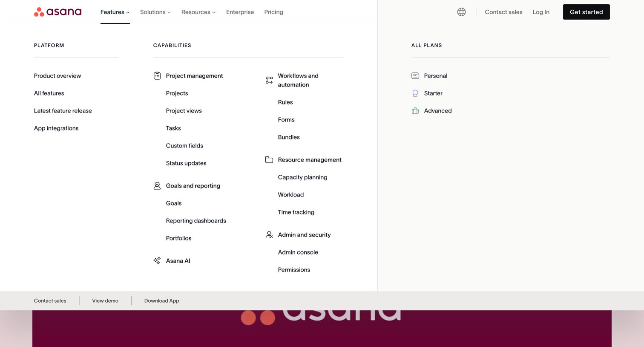Click the Personal plan icon
This screenshot has width=644, height=347.
(x=415, y=76)
